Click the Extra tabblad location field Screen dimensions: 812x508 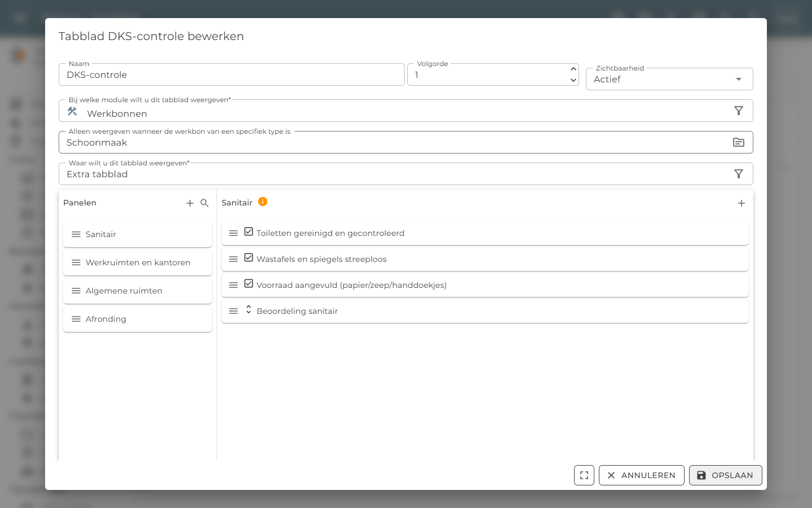pyautogui.click(x=406, y=174)
